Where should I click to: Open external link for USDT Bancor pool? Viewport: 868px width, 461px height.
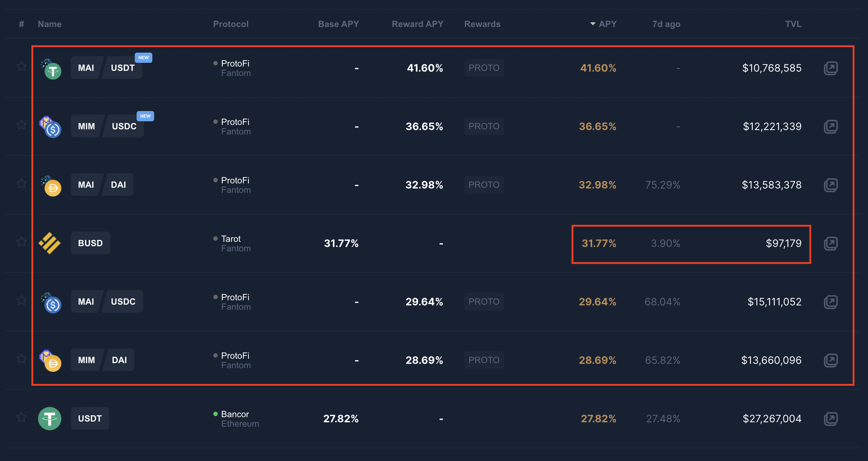(831, 419)
